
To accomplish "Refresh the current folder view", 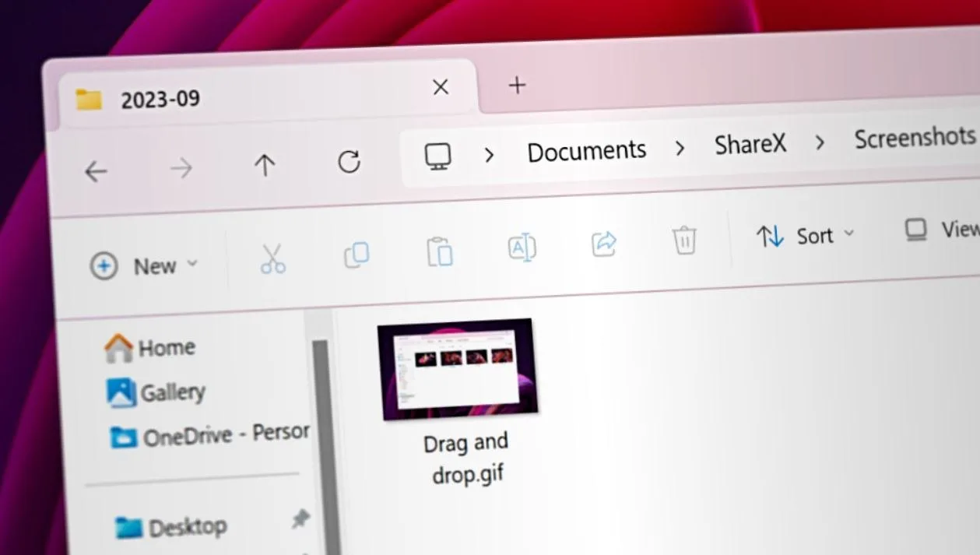I will point(349,161).
